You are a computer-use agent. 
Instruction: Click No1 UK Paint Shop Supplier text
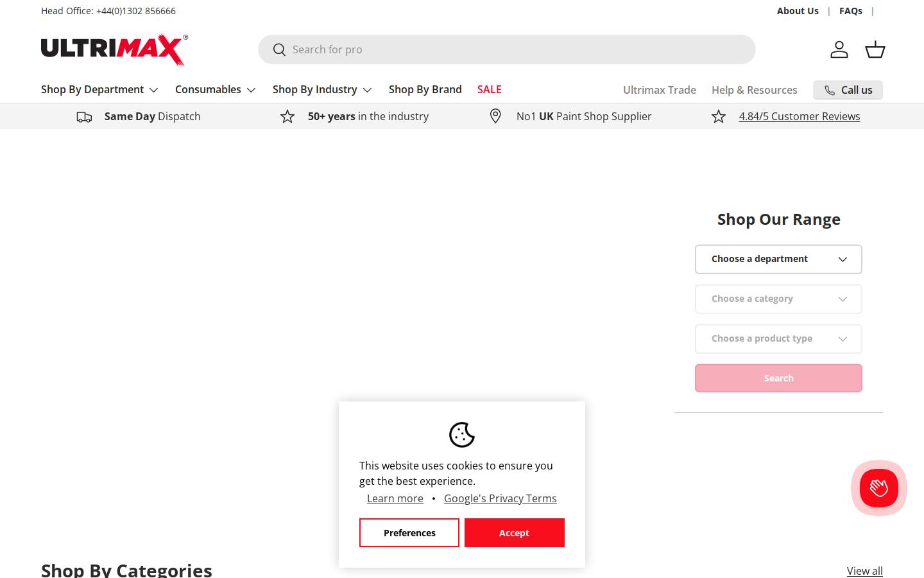(x=584, y=117)
